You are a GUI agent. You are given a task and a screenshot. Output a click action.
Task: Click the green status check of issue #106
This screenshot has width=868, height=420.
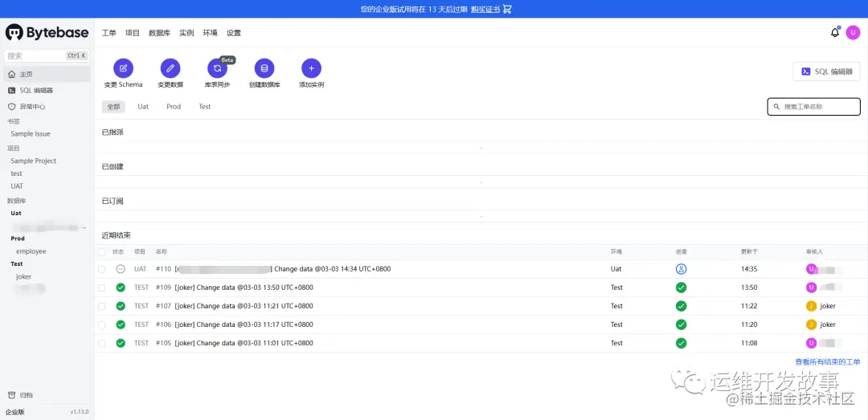121,324
